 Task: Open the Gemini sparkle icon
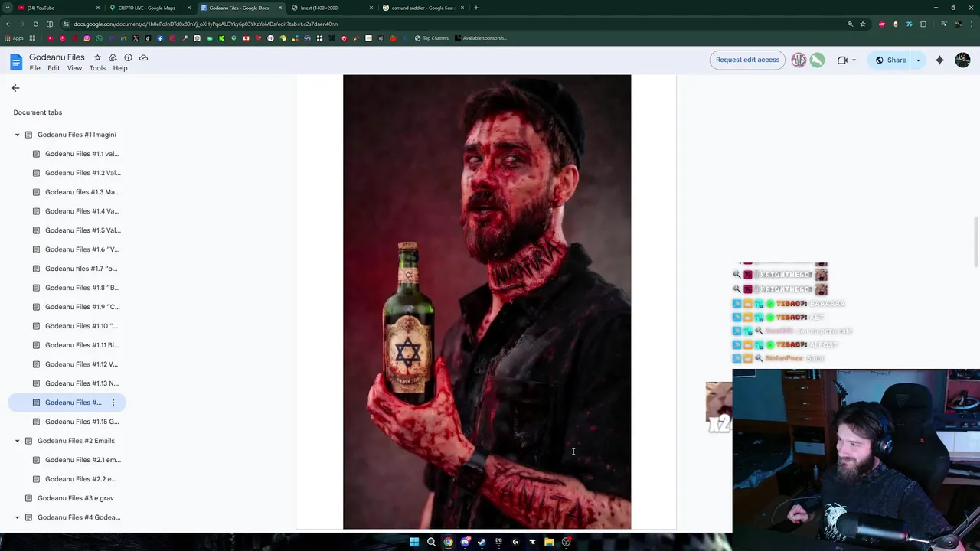click(x=939, y=60)
